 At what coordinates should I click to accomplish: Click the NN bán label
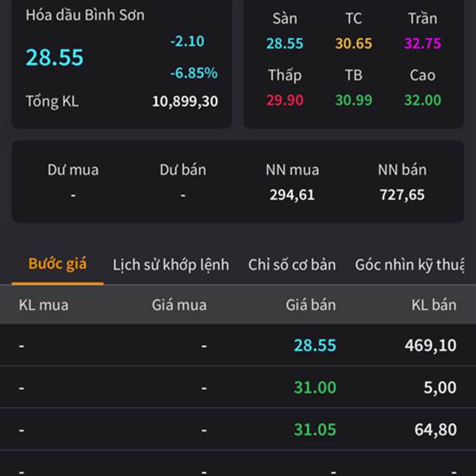tap(402, 170)
